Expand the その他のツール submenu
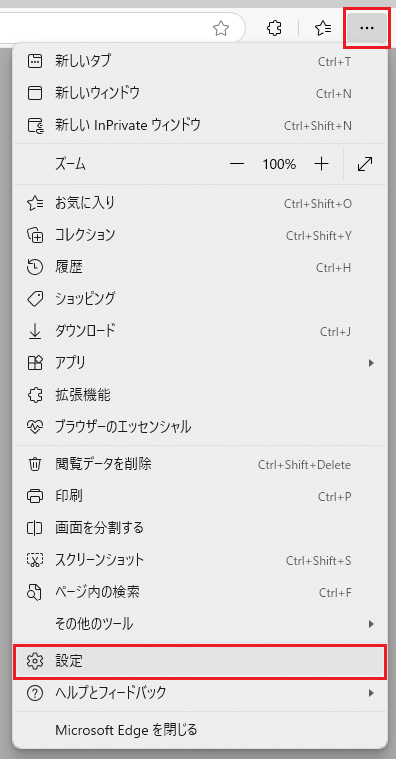Screen dimensions: 396x759 tap(200, 624)
